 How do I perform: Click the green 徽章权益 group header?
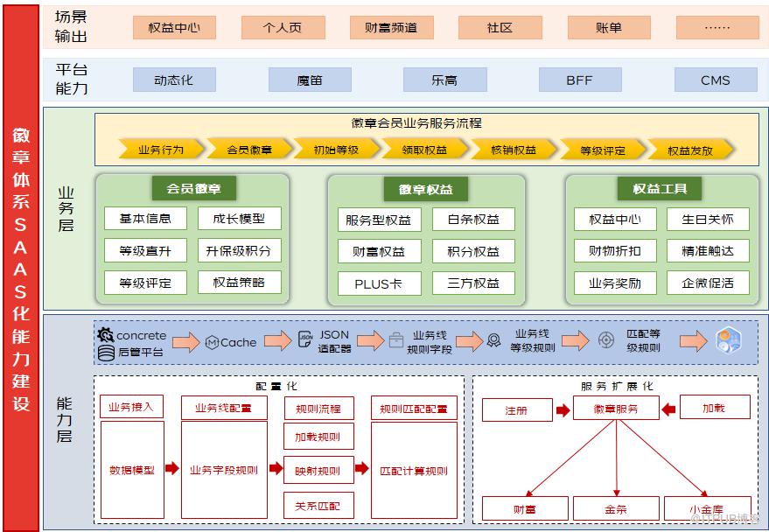pos(426,189)
